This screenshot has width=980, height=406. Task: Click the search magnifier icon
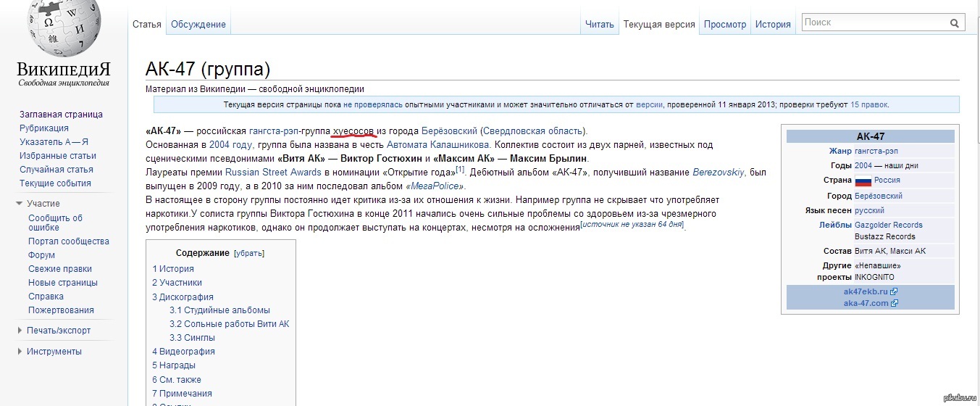pos(955,23)
